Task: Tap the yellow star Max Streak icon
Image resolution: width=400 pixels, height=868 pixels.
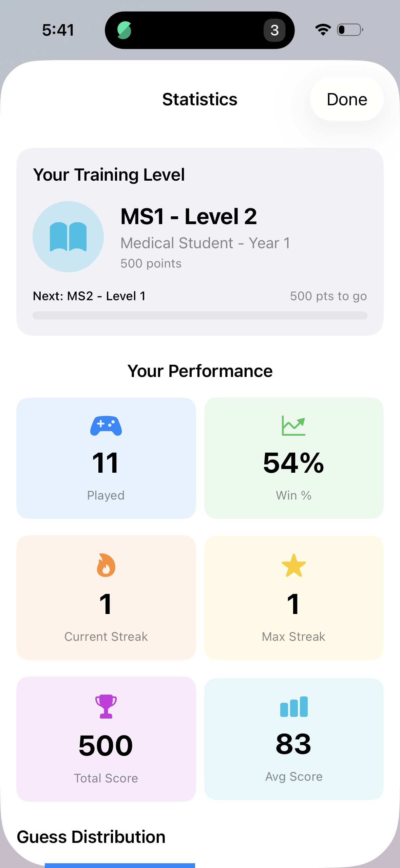Action: (294, 565)
